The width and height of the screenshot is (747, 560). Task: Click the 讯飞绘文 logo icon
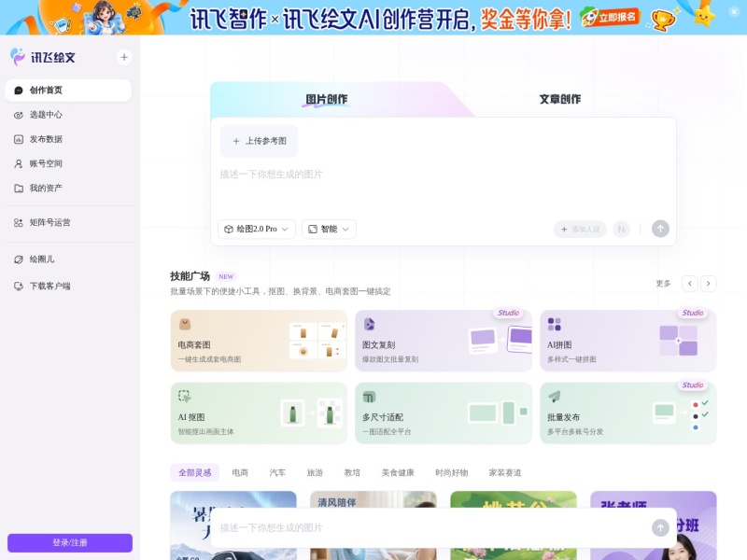(x=18, y=57)
